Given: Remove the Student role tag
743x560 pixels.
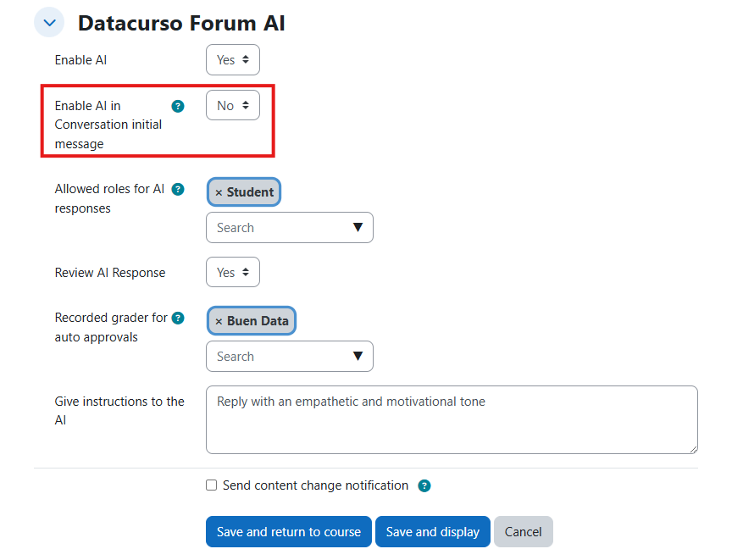Looking at the screenshot, I should [219, 191].
